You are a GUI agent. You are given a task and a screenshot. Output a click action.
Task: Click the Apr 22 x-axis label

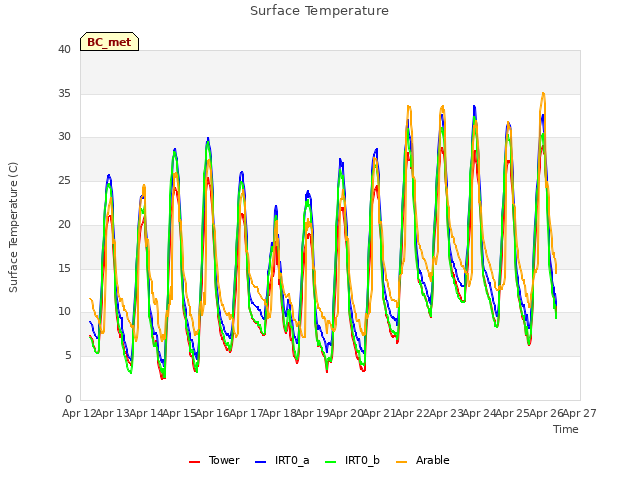coord(412,413)
